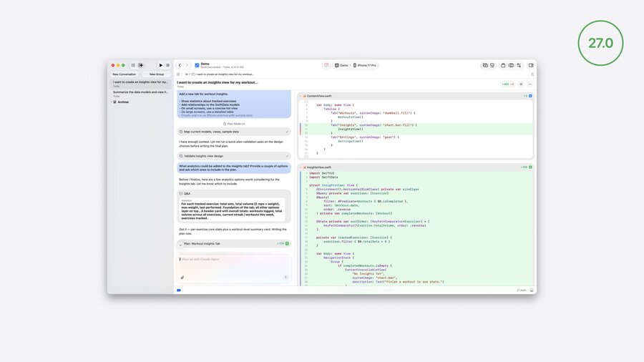Click the small document icon ending the jump bar
This screenshot has height=362, width=644.
pyautogui.click(x=532, y=74)
